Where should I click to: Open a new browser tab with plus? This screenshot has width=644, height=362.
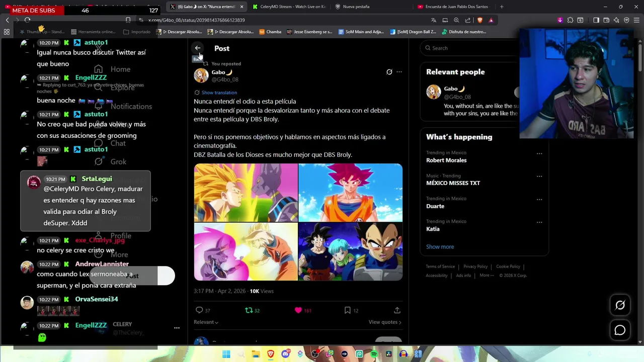pos(502,7)
